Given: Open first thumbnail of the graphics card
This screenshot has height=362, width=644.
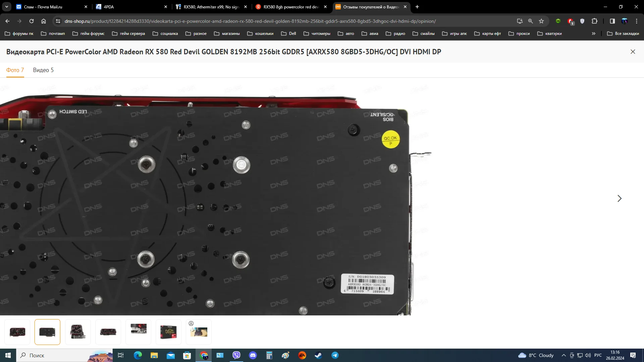Looking at the screenshot, I should click(x=17, y=332).
